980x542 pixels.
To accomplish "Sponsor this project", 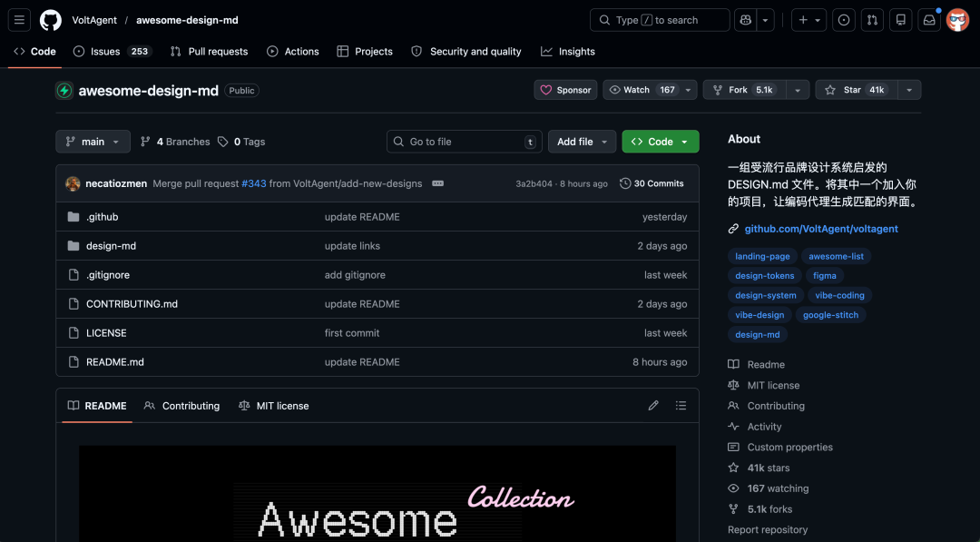I will point(565,89).
